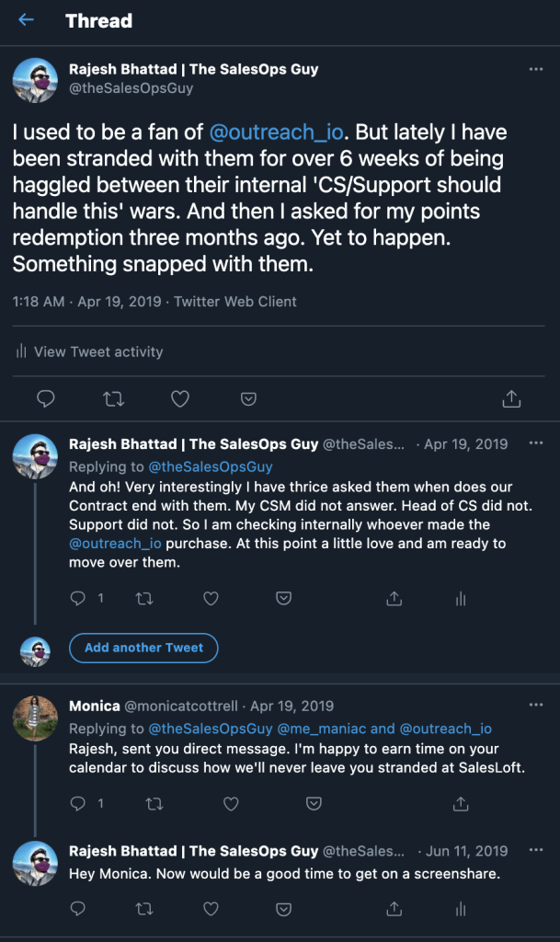
Task: Reply to Monica's tweet
Action: click(x=78, y=803)
